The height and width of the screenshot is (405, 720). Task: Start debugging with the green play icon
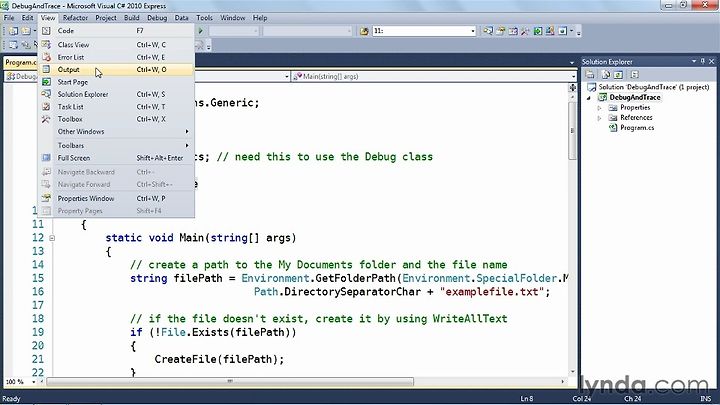click(200, 31)
